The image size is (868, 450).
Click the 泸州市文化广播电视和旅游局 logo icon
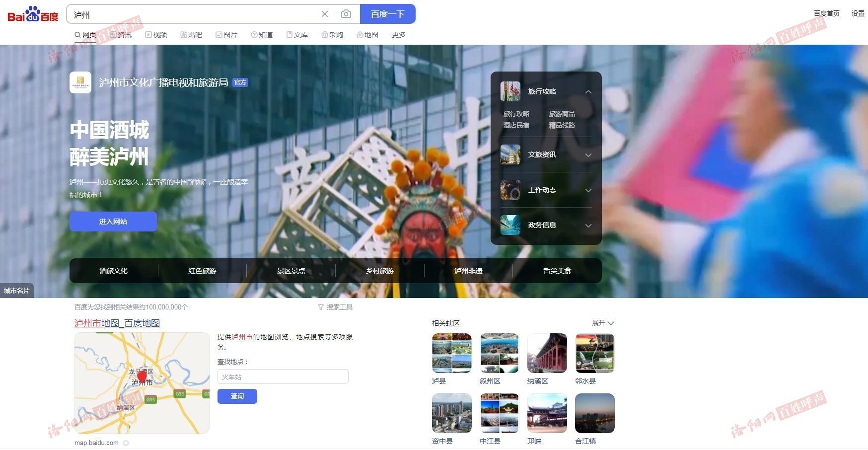pos(80,82)
